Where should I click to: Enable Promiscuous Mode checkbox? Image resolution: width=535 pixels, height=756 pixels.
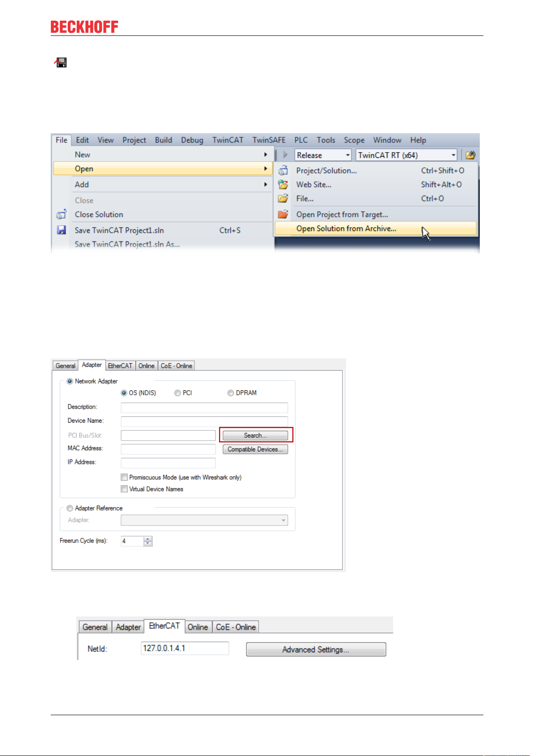[x=124, y=477]
